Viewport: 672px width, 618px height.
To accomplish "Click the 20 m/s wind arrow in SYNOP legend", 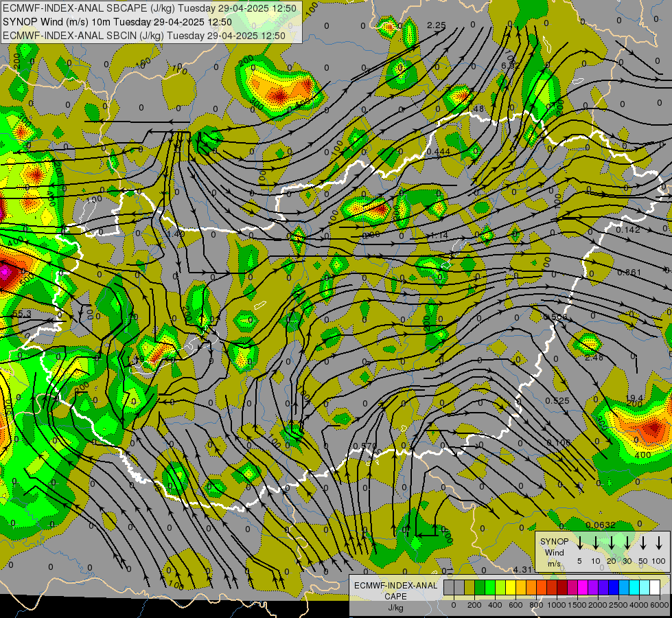I will pyautogui.click(x=612, y=542).
